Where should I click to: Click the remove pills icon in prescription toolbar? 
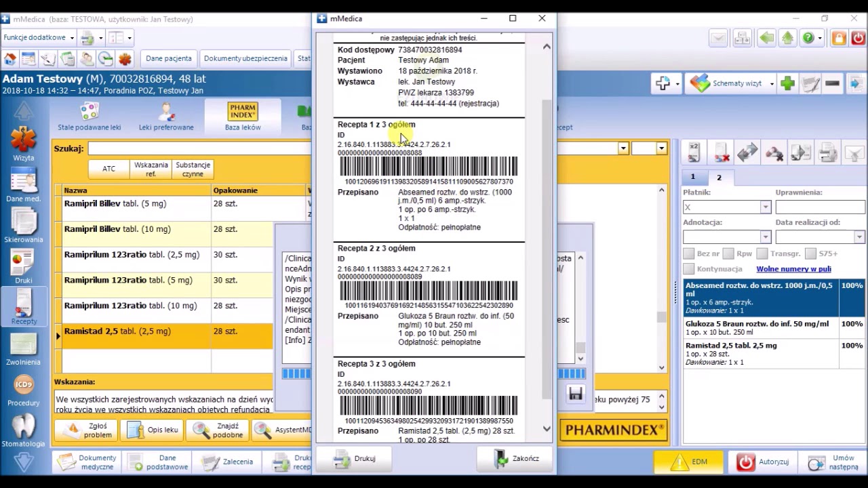click(774, 152)
